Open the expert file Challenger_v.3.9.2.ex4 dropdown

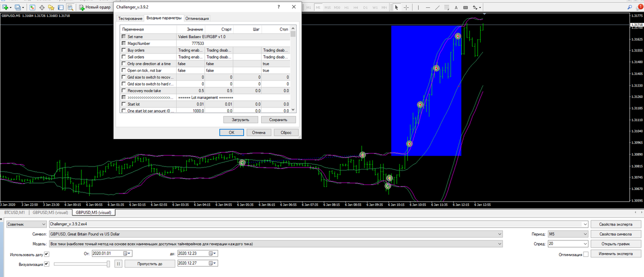319,224
